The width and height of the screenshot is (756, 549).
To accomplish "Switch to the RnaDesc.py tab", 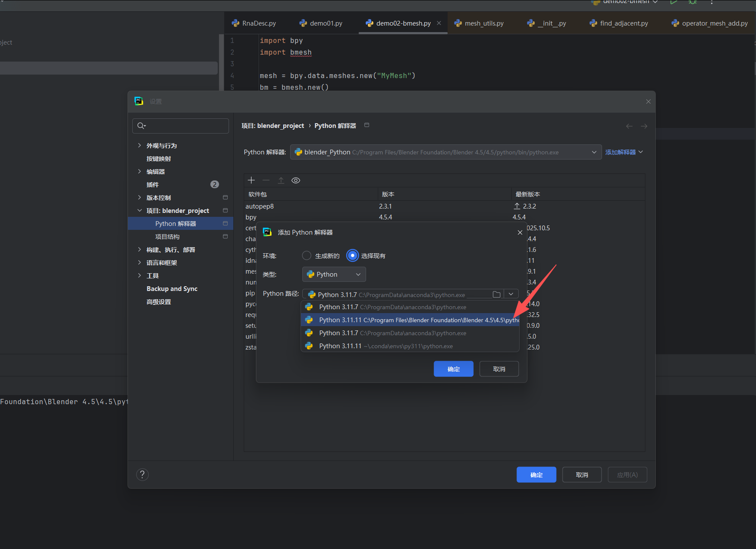I will (254, 23).
